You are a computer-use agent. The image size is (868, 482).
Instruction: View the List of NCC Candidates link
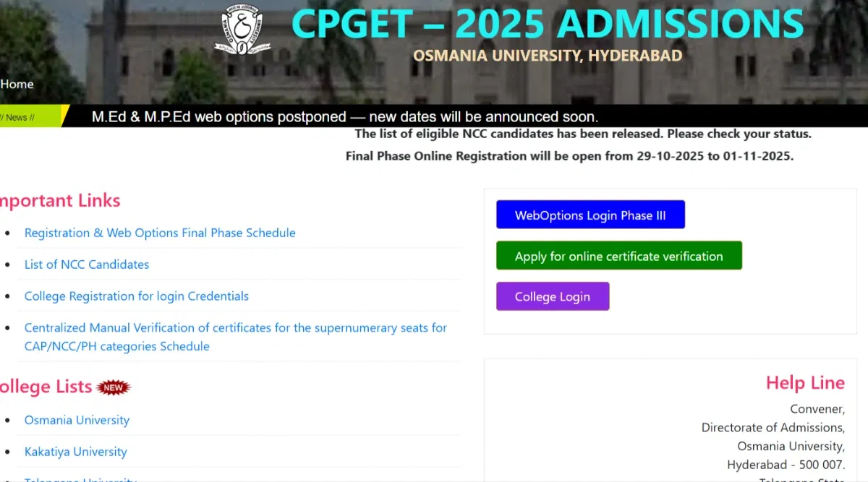87,264
